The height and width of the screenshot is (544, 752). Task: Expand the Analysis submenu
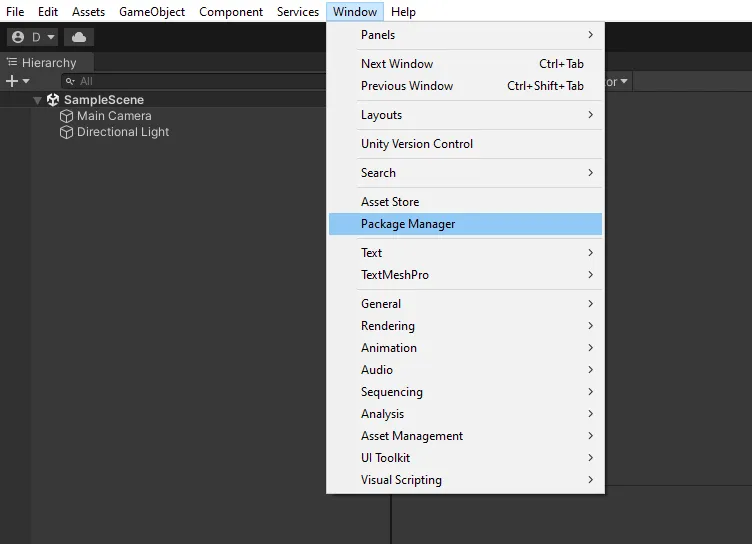click(x=465, y=414)
